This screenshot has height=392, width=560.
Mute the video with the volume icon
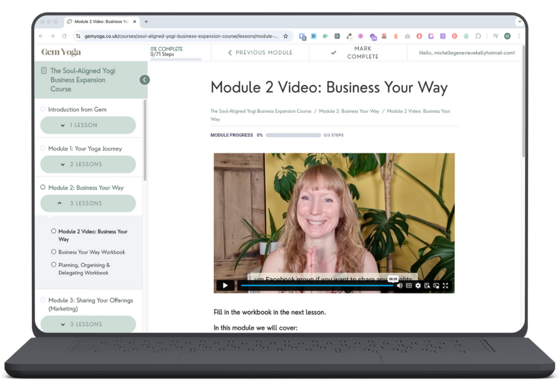[x=399, y=286]
